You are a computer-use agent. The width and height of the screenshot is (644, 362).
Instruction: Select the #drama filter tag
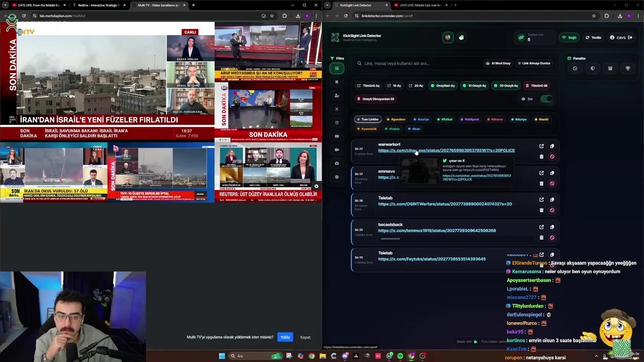495,120
